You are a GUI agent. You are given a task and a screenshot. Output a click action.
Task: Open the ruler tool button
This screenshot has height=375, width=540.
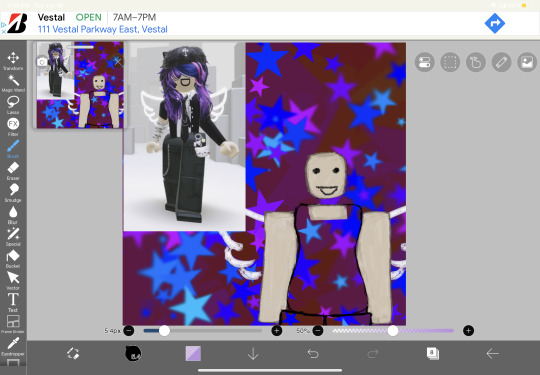pyautogui.click(x=501, y=62)
